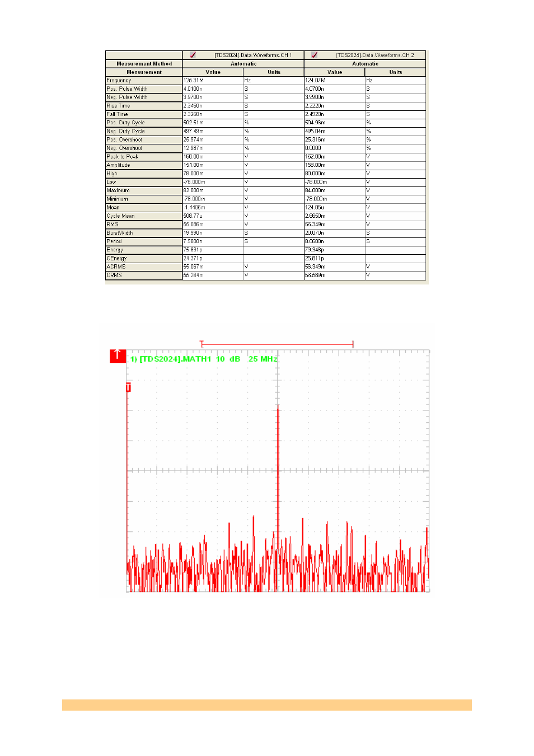Click the CH 2 Value column header
The image size is (534, 756).
(335, 72)
